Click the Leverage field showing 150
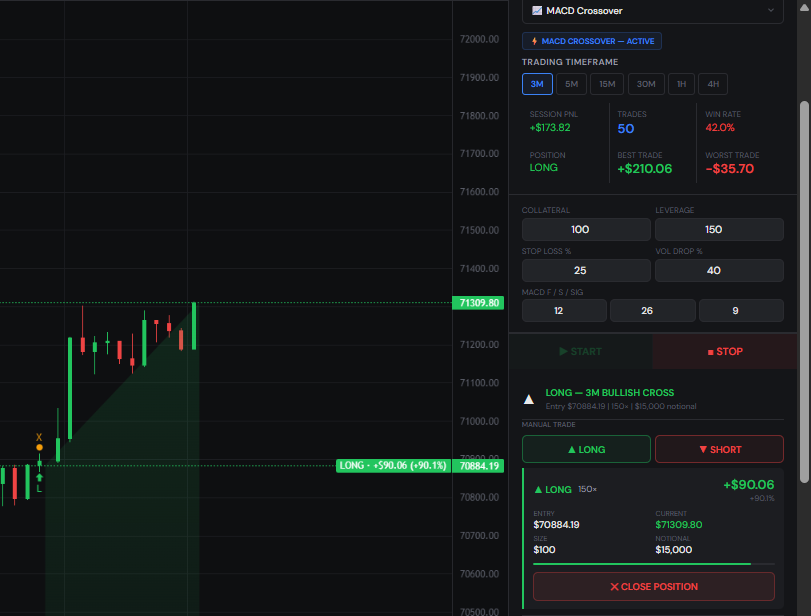 click(x=719, y=229)
